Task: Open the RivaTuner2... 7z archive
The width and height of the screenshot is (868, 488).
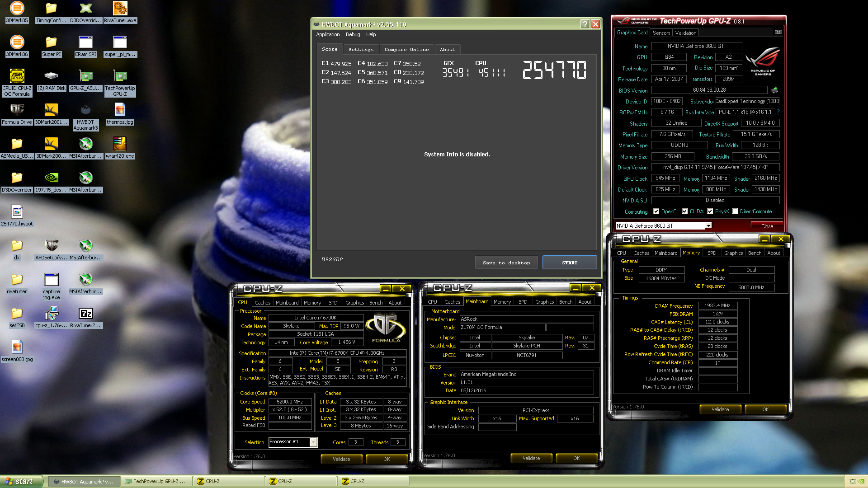Action: point(85,317)
